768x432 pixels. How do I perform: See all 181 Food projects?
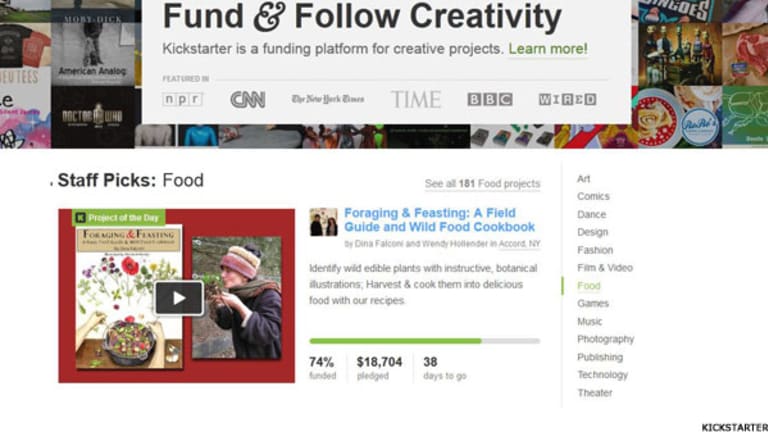pyautogui.click(x=482, y=184)
